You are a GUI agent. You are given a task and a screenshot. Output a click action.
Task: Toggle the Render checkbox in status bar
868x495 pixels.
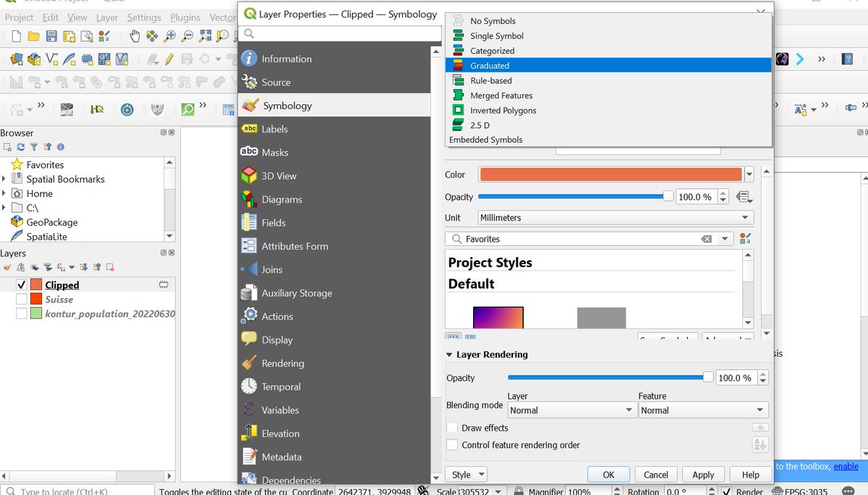coord(726,491)
